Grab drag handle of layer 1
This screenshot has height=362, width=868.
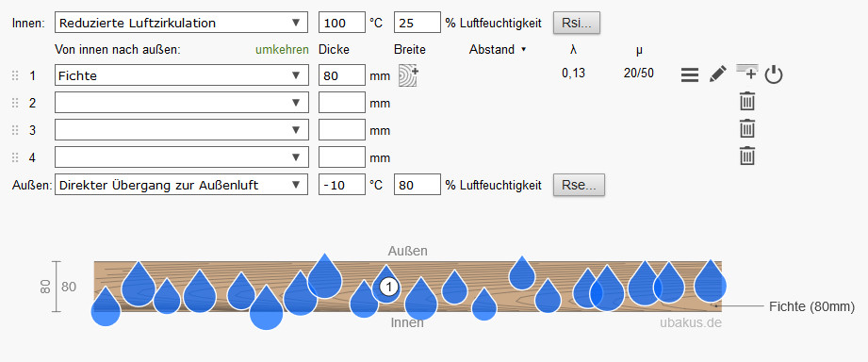[15, 75]
